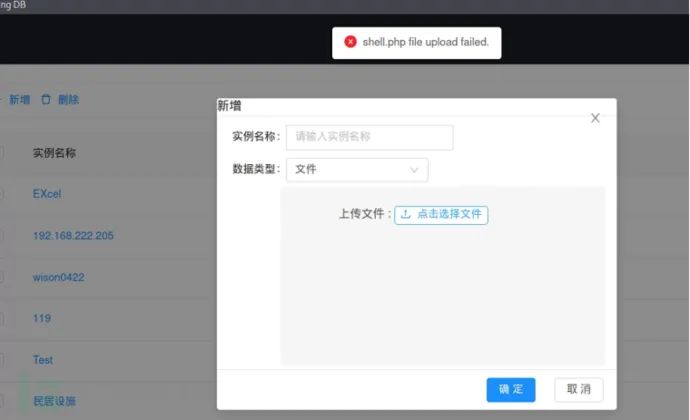Image resolution: width=690 pixels, height=420 pixels.
Task: Open the 119 instance link
Action: coord(42,318)
